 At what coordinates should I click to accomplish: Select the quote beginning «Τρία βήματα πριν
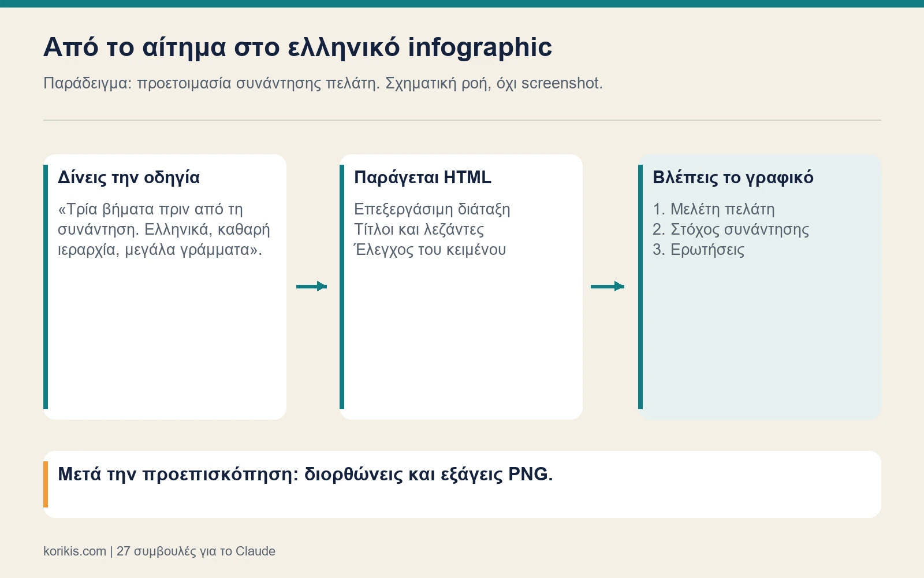pyautogui.click(x=164, y=229)
